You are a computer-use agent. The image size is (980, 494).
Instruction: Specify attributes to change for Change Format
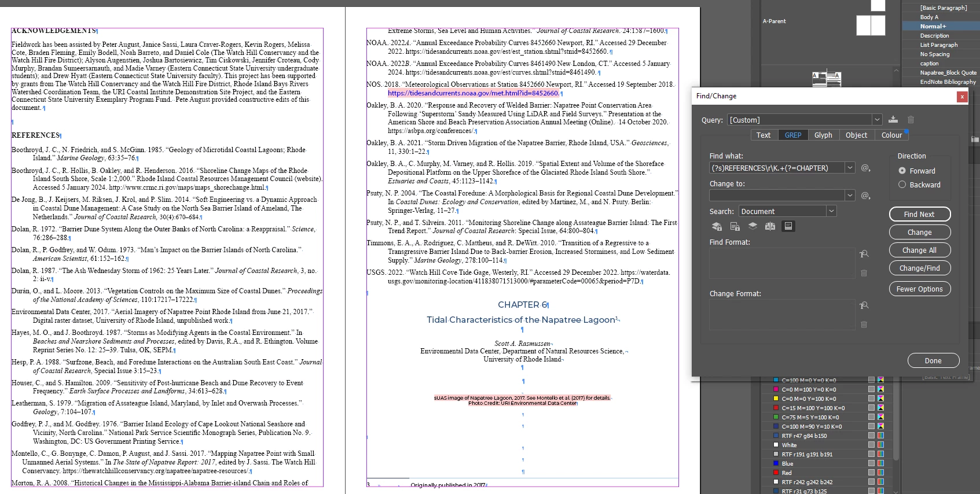(864, 305)
